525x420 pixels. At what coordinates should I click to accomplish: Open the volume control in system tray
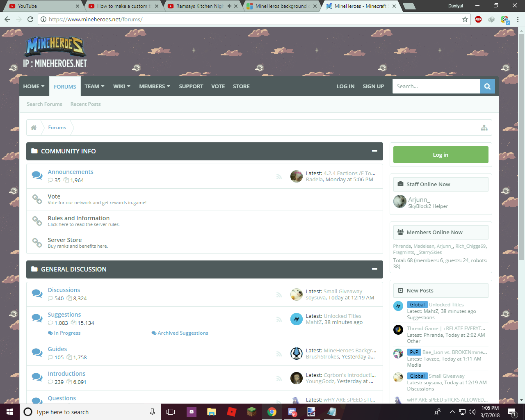[472, 412]
